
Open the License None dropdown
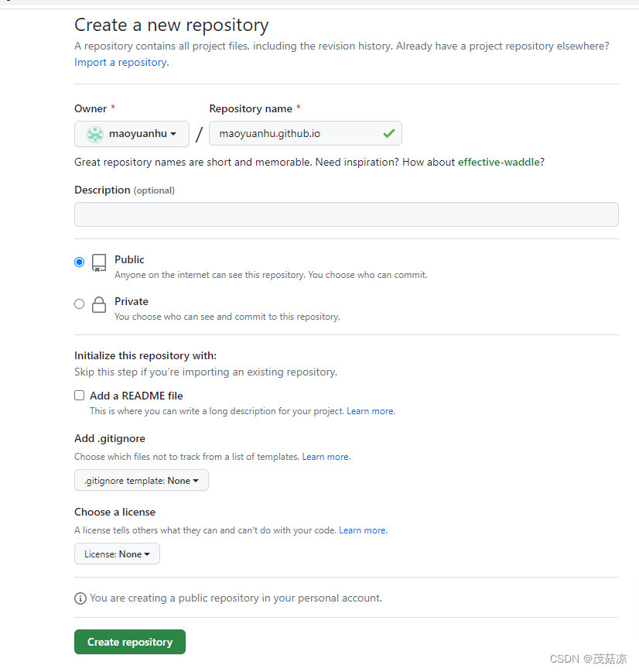pyautogui.click(x=117, y=554)
